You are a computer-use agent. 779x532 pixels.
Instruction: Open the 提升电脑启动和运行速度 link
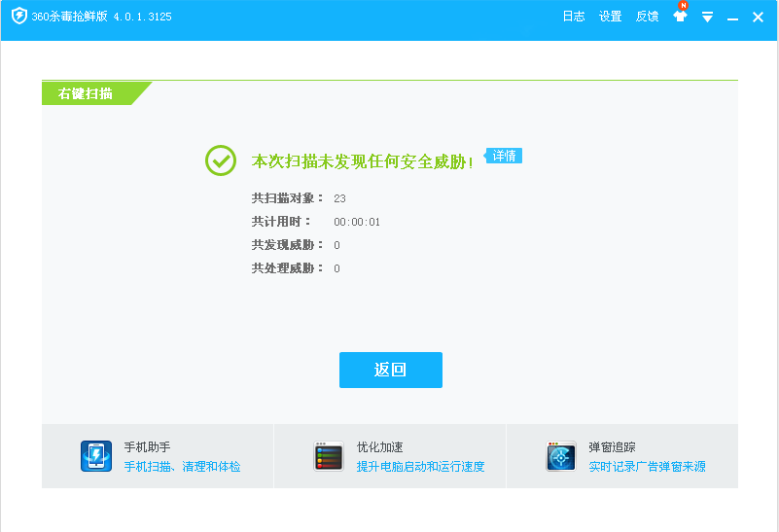pyautogui.click(x=420, y=466)
